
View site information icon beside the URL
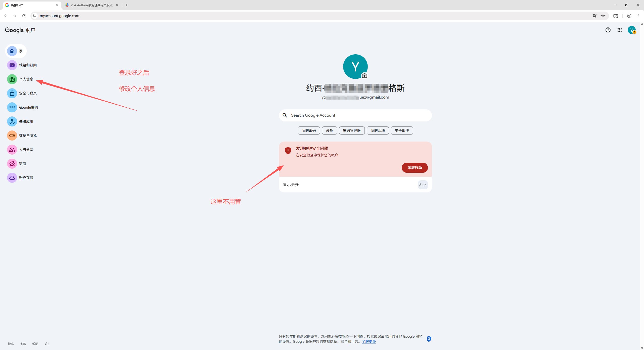point(35,16)
